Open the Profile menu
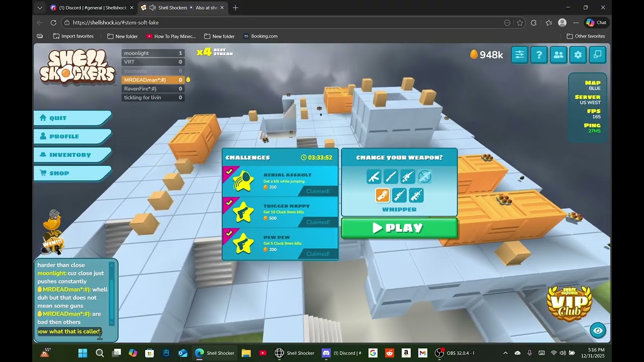Screen dimensions: 644x362 pos(72,136)
